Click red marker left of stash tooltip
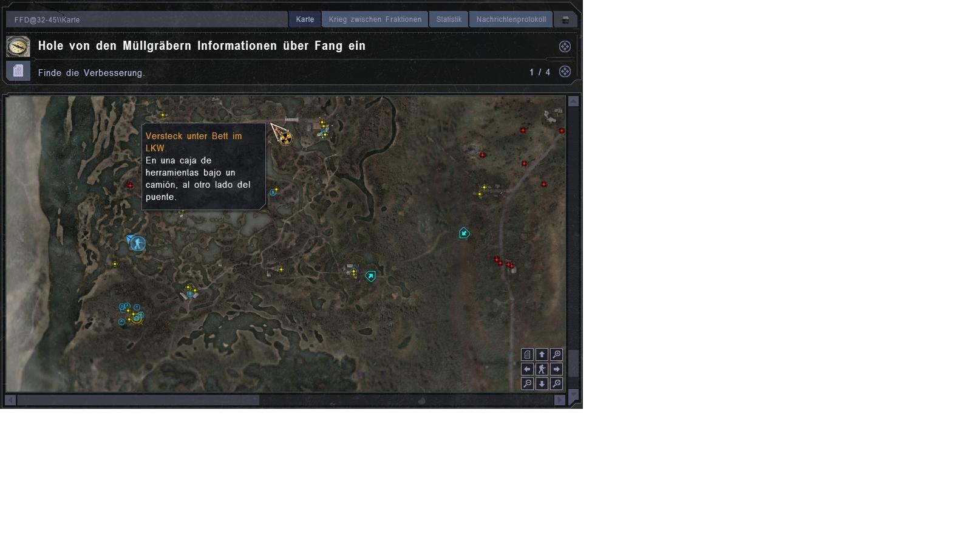Image resolution: width=980 pixels, height=545 pixels. pos(129,185)
